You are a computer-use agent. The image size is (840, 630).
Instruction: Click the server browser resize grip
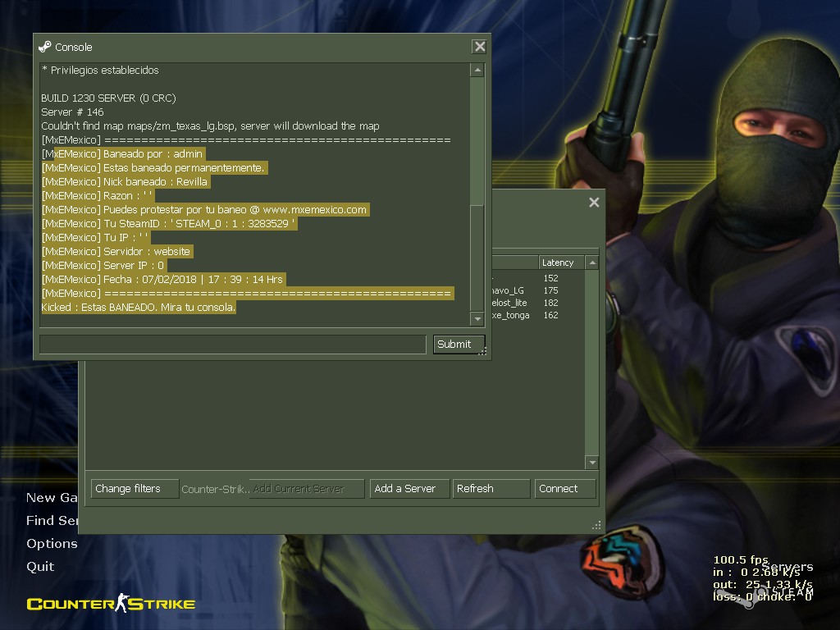[x=596, y=525]
